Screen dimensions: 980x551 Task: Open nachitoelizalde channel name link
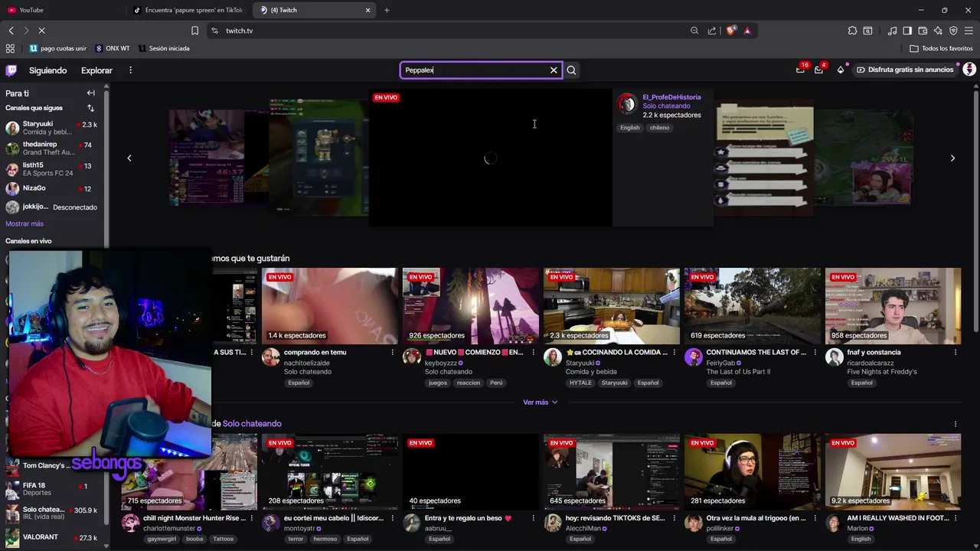[x=307, y=363]
